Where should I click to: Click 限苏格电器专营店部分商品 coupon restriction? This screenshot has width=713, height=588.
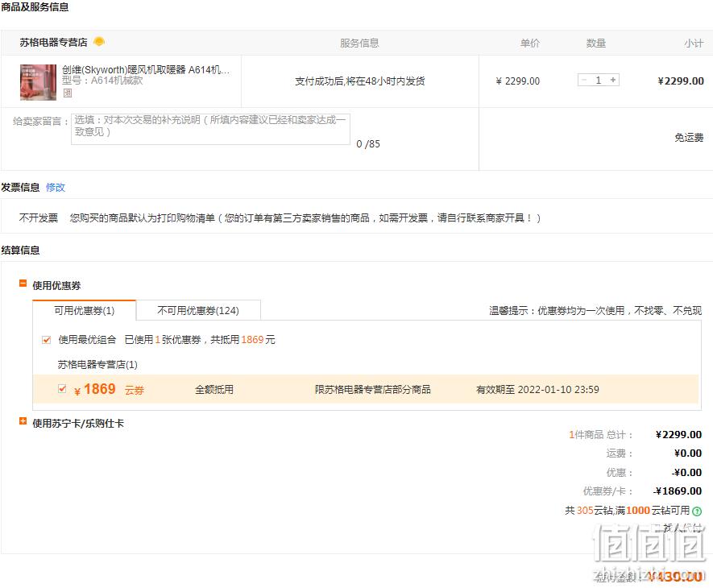click(x=373, y=389)
